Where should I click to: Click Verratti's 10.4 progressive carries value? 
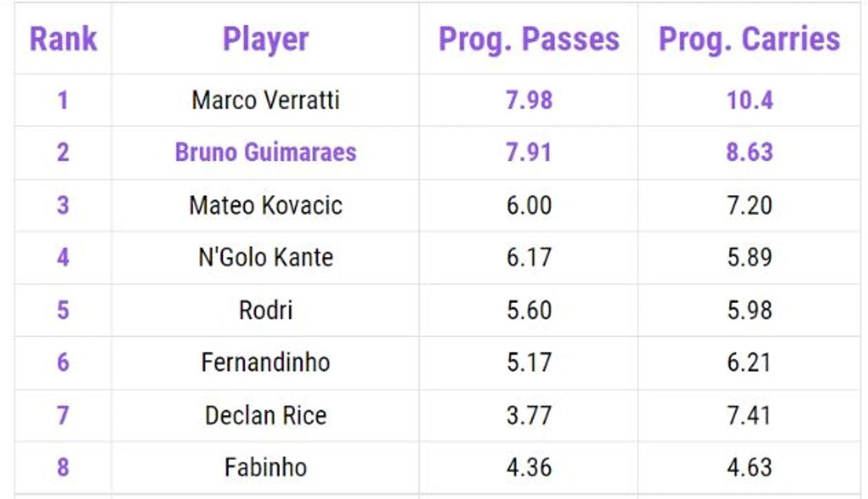tap(749, 100)
